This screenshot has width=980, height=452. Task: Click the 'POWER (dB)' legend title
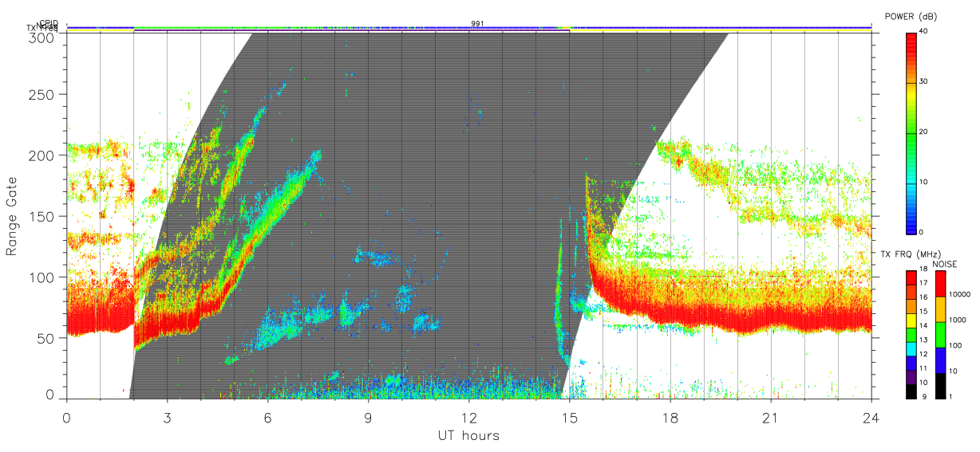pos(912,17)
